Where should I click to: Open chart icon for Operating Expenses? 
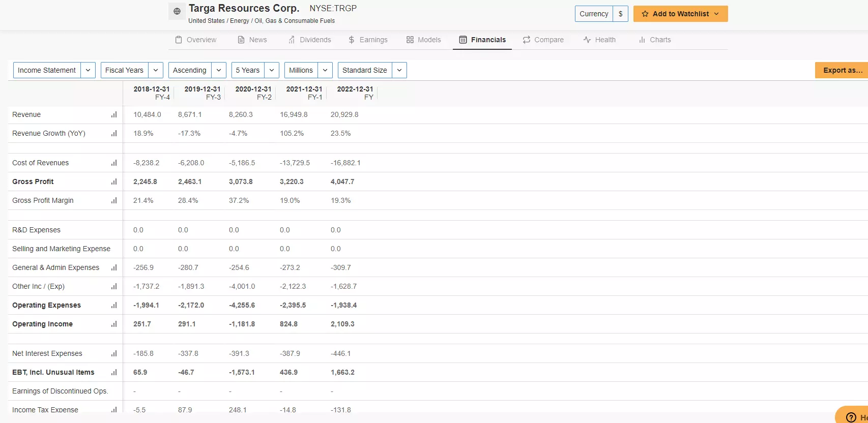coord(114,306)
